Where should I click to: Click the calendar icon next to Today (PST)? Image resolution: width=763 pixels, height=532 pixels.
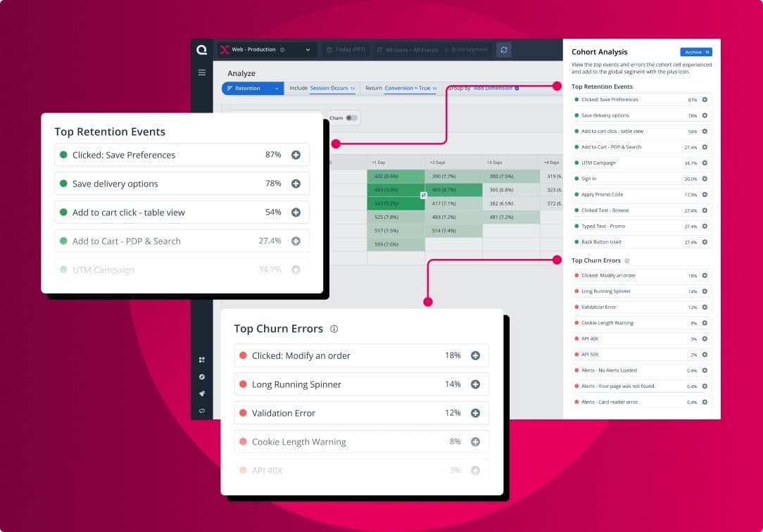(329, 49)
